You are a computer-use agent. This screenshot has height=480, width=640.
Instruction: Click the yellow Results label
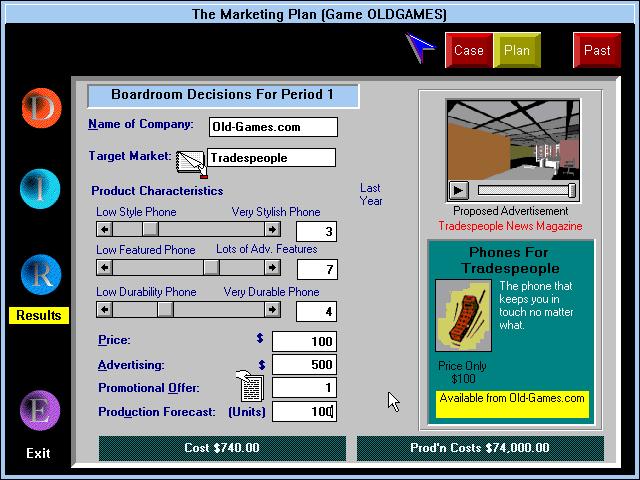point(39,315)
